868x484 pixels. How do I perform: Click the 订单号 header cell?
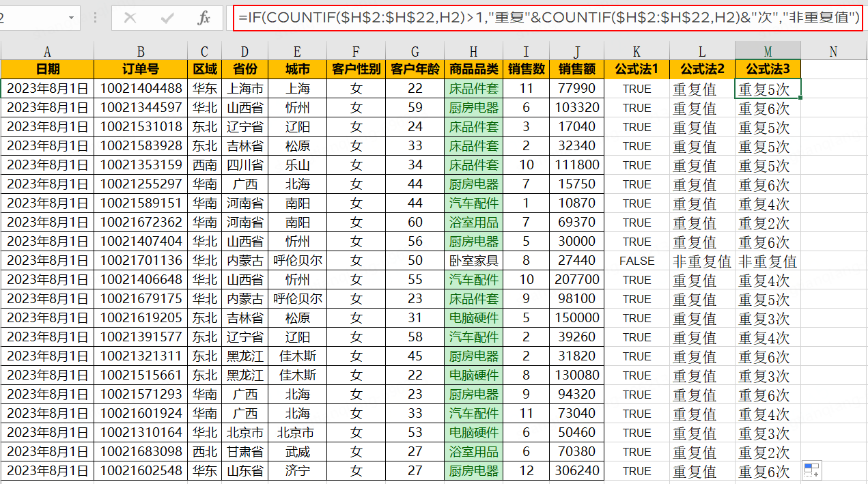pos(141,69)
